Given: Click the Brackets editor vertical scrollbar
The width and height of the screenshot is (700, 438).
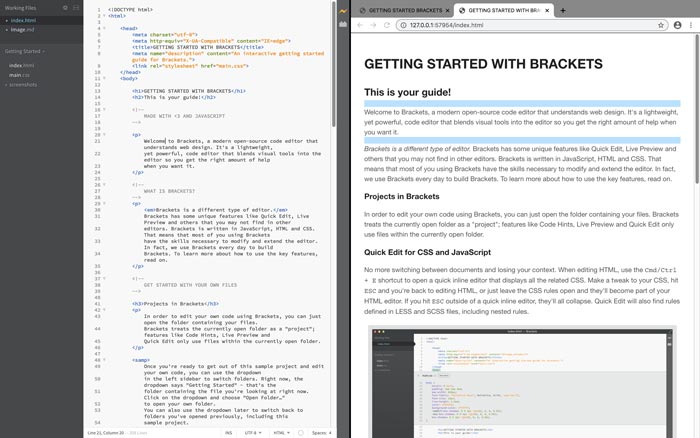Looking at the screenshot, I should click(x=333, y=65).
